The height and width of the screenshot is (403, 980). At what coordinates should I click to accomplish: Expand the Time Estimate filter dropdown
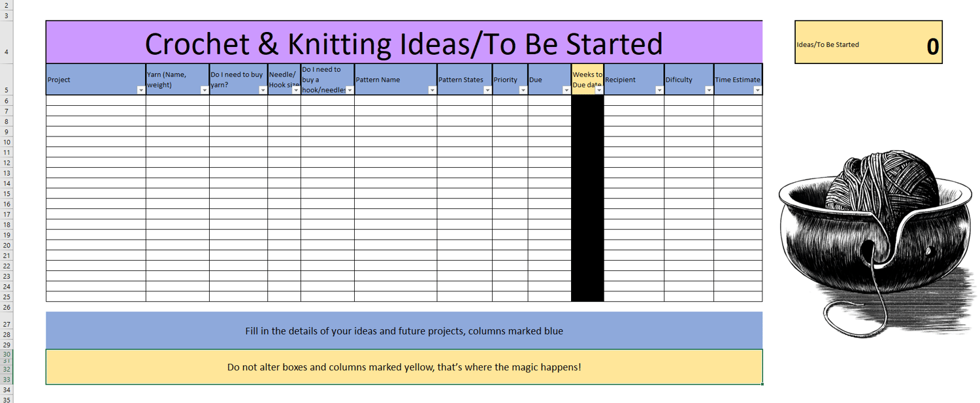coord(757,90)
